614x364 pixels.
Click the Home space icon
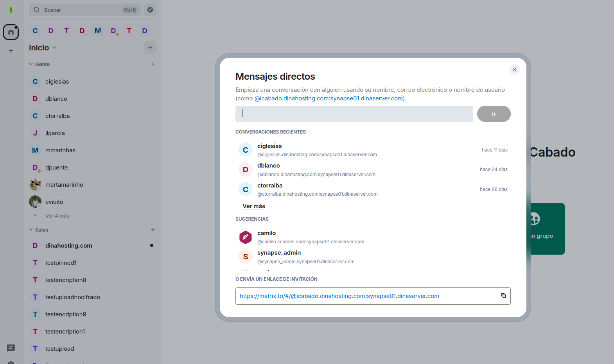pos(11,32)
